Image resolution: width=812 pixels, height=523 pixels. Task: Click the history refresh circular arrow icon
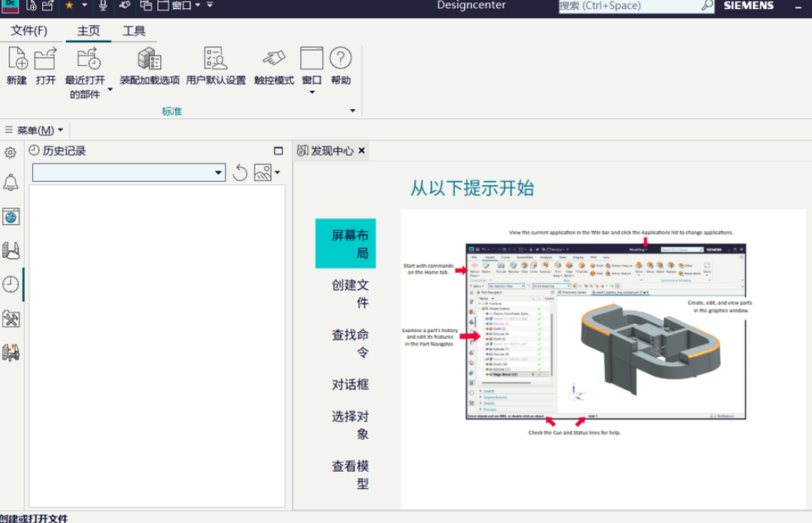click(x=240, y=172)
